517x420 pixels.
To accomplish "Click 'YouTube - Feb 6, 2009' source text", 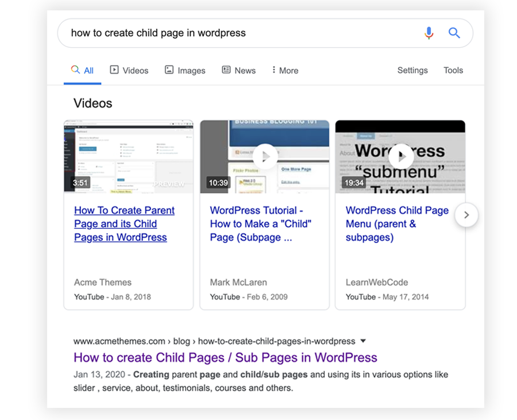I will pos(249,296).
